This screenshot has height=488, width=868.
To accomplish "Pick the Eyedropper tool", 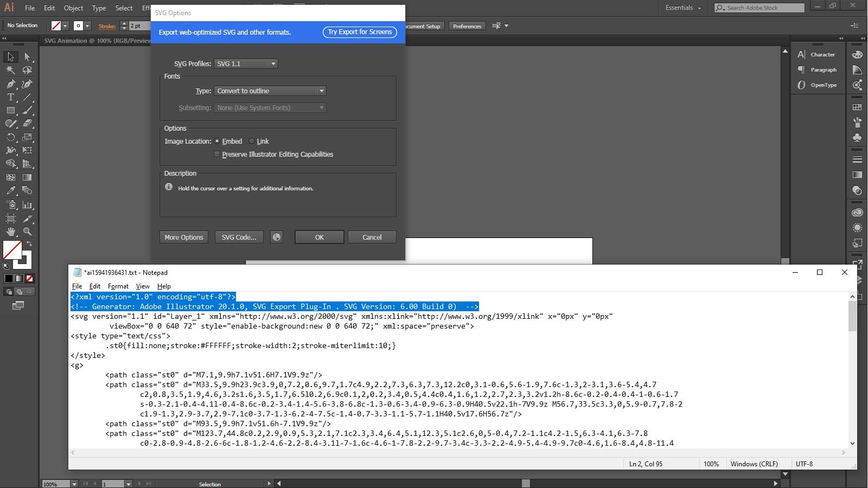I will pos(10,190).
